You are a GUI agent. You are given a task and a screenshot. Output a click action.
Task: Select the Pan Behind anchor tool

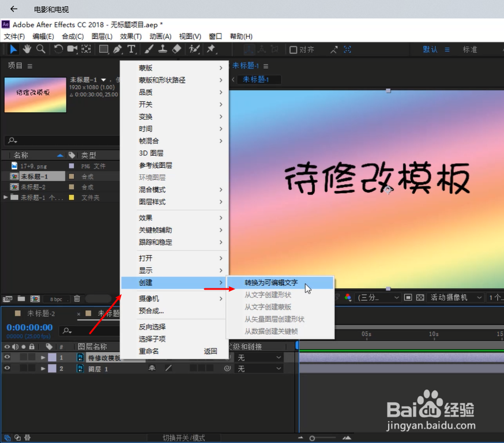coord(86,49)
